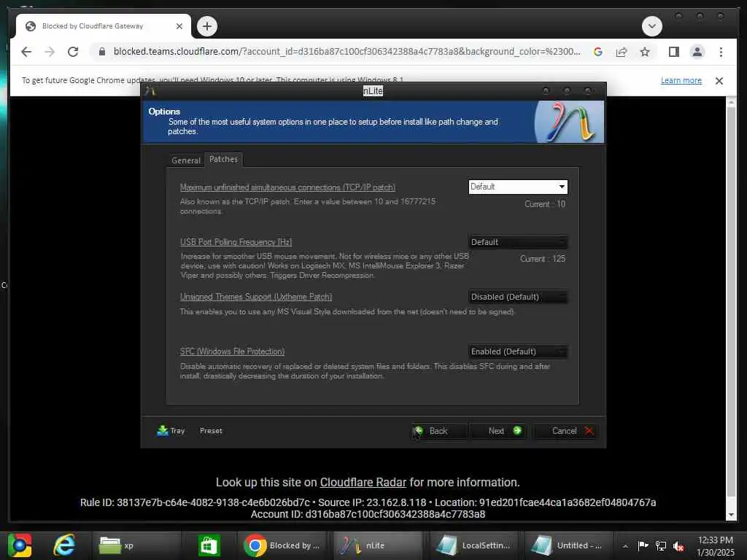This screenshot has width=747, height=560.
Task: Click the Current : 10 value text
Action: pyautogui.click(x=544, y=204)
